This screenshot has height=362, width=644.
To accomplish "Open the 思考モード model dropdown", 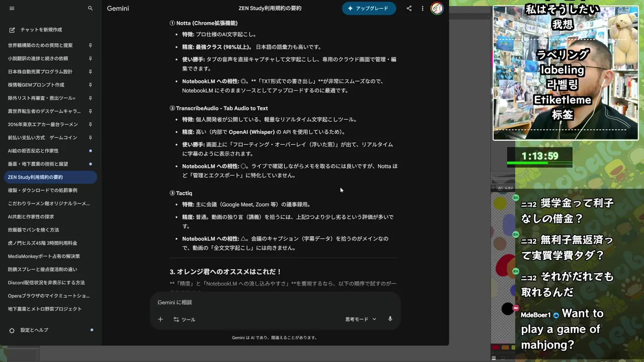I will (361, 319).
